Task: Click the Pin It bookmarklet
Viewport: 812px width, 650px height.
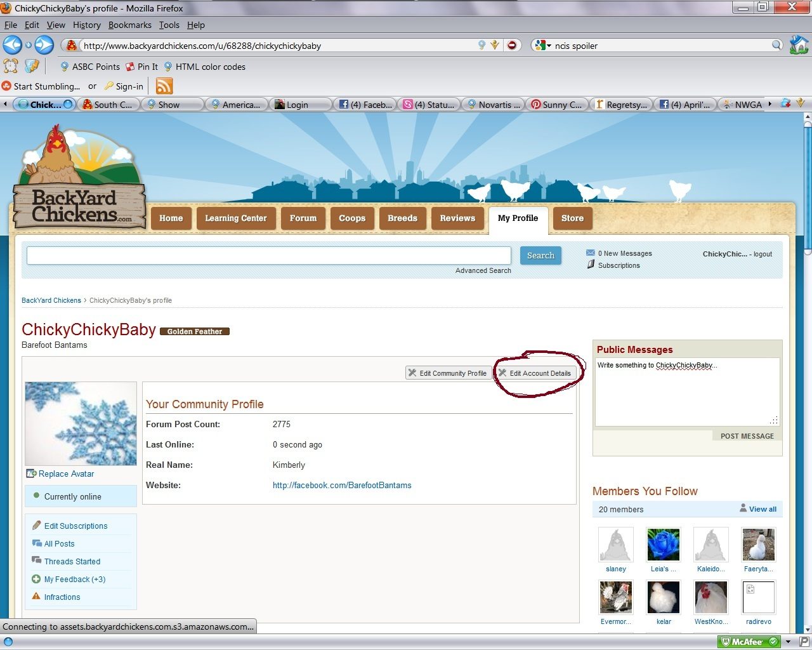Action: pos(141,67)
